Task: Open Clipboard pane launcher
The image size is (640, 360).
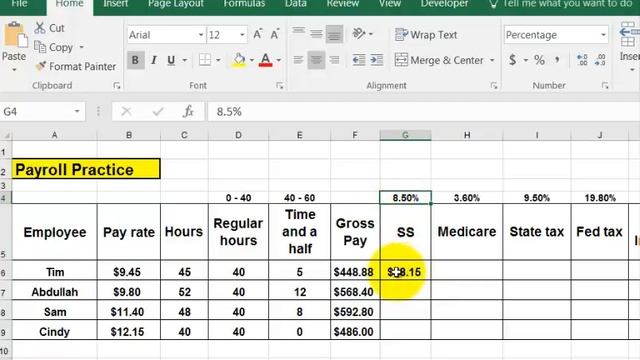Action: (117, 85)
